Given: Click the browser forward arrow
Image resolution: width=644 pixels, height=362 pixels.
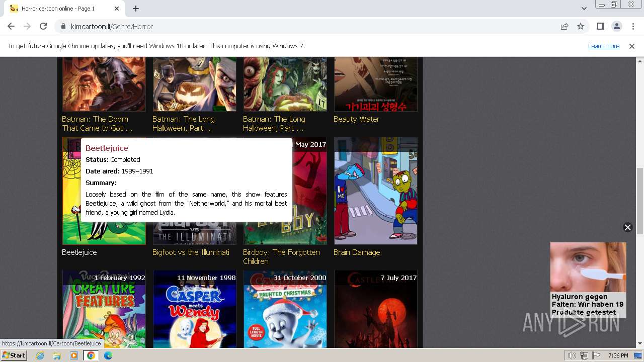Looking at the screenshot, I should point(27,26).
